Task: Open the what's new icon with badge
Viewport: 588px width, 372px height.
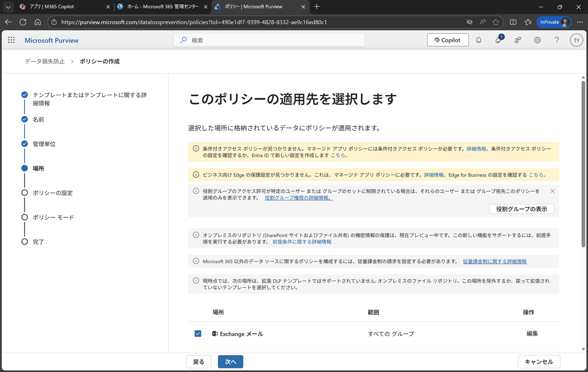Action: [x=498, y=40]
